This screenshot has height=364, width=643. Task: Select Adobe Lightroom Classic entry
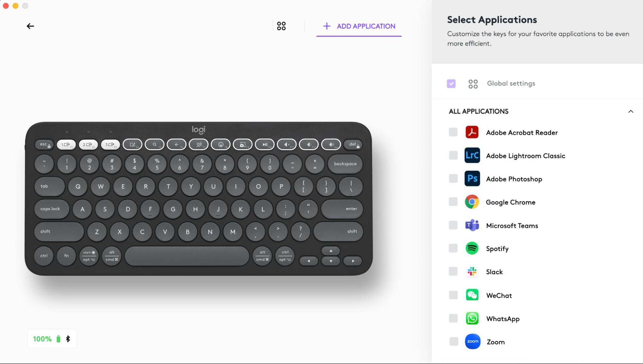click(537, 155)
